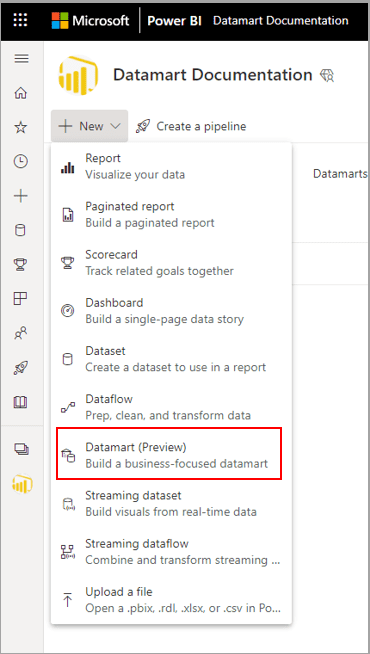Viewport: 370px width, 654px height.
Task: Choose Paginated report from the New menu
Action: click(171, 214)
